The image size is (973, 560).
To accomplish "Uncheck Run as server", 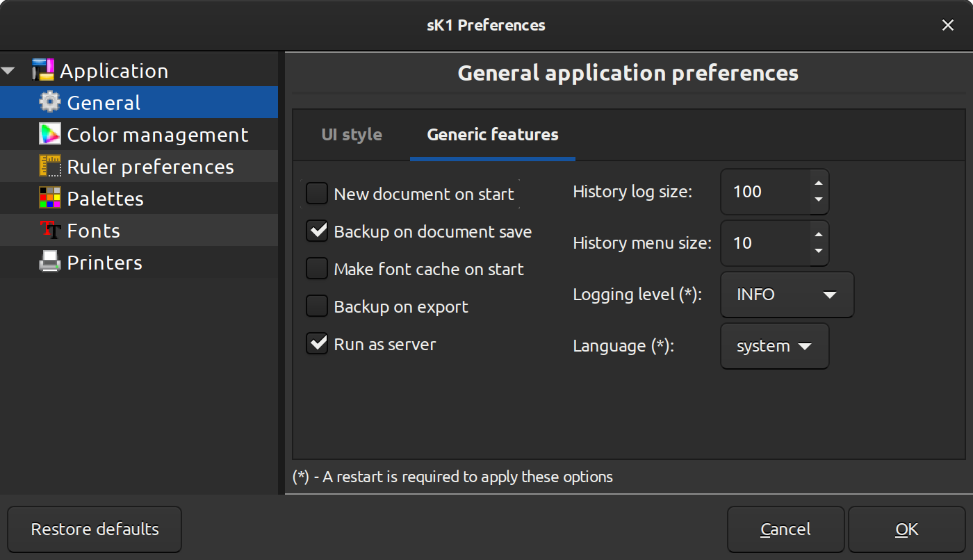I will click(317, 344).
